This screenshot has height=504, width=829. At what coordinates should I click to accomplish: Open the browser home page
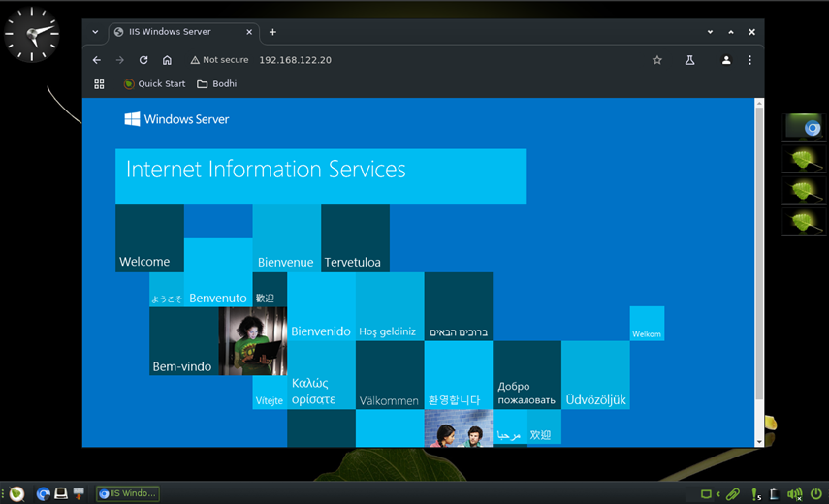pyautogui.click(x=167, y=60)
